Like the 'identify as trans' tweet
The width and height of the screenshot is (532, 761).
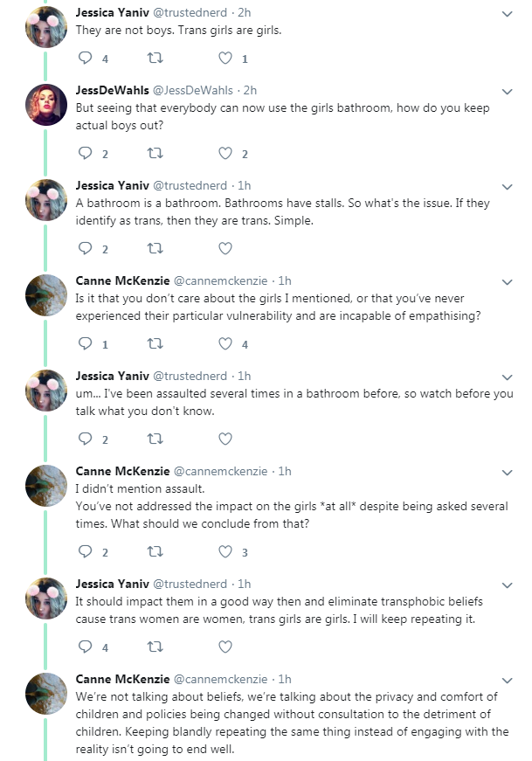click(225, 248)
